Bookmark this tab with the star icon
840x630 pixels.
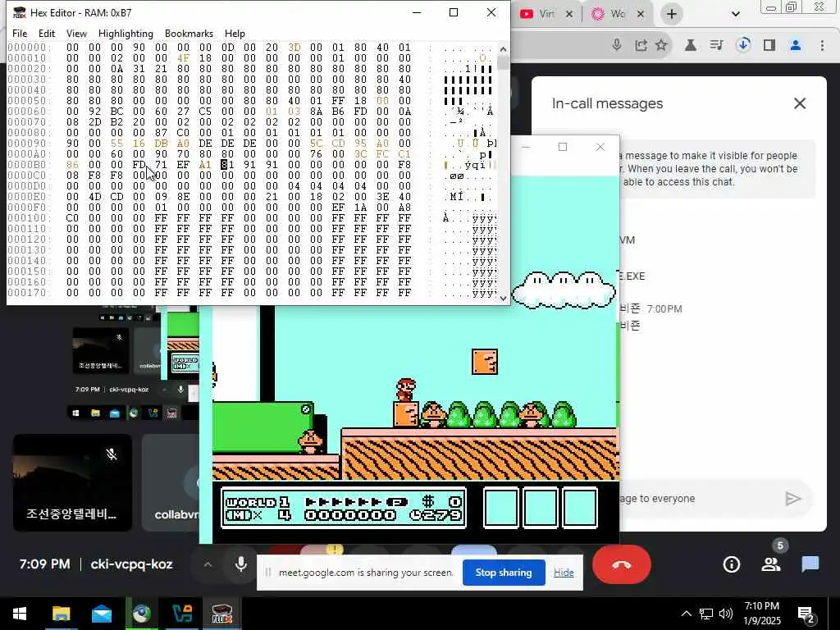coord(661,45)
